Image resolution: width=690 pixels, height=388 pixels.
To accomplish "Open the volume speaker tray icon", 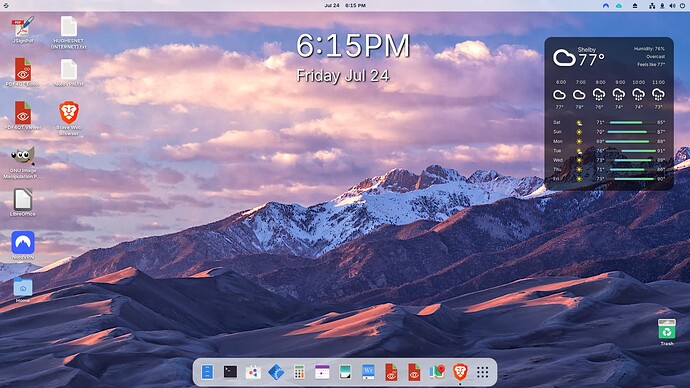I will tap(672, 6).
